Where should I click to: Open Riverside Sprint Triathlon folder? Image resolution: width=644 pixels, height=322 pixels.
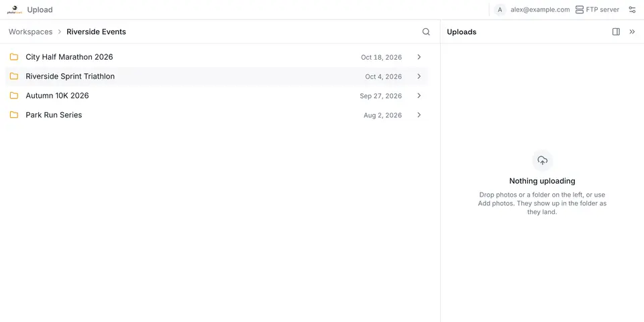(217, 76)
